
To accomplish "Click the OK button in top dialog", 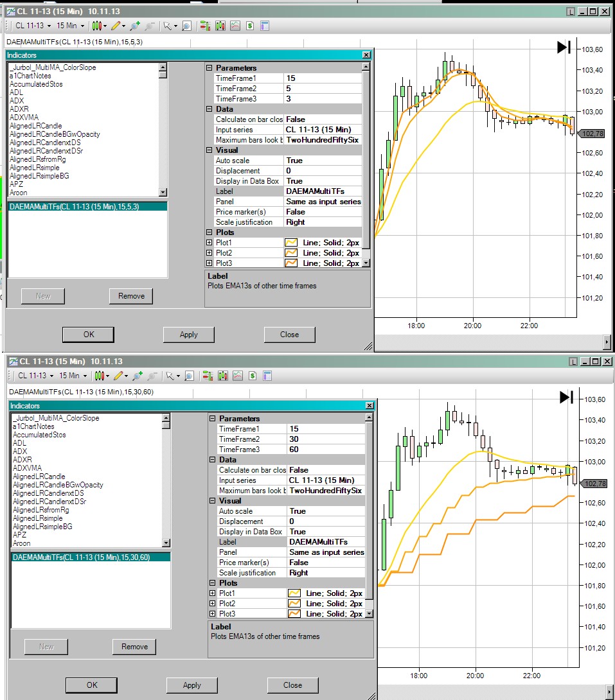I will click(x=89, y=335).
